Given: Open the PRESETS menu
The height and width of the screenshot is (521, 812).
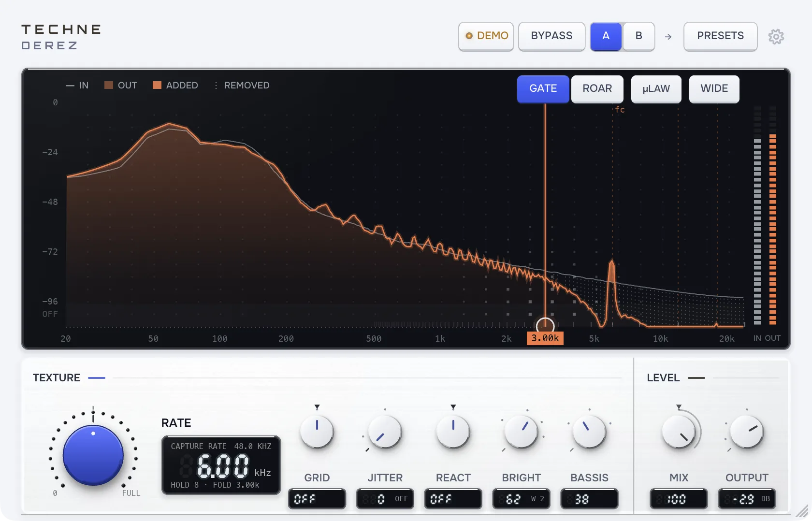Looking at the screenshot, I should (x=721, y=36).
